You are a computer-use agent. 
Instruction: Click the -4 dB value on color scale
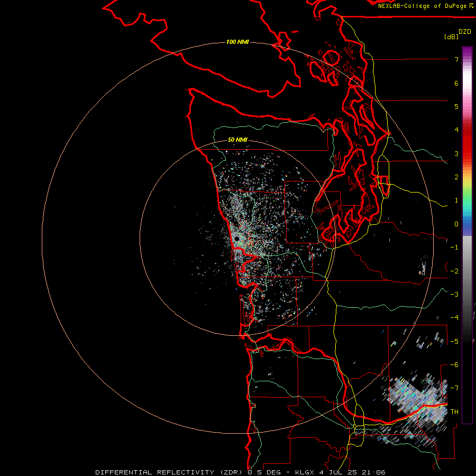[454, 318]
